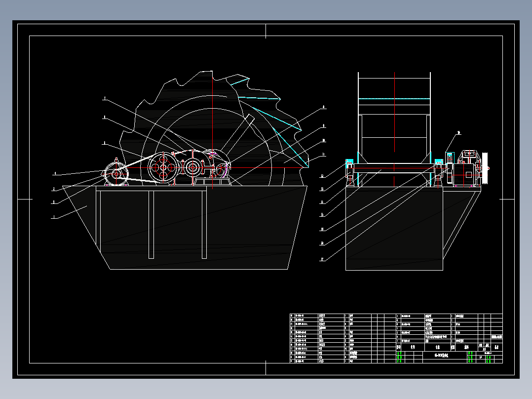Click the striped belt pulley in side view
This screenshot has width=532, height=399.
(485, 169)
